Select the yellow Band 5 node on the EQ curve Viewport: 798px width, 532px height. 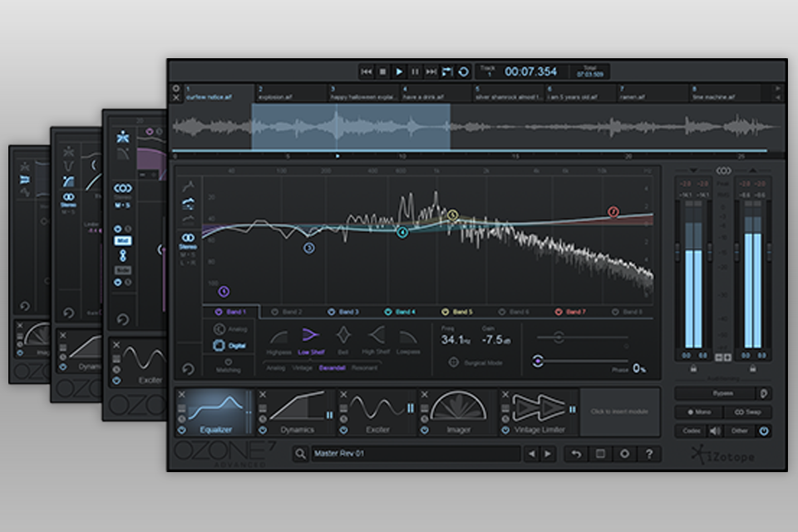point(452,215)
